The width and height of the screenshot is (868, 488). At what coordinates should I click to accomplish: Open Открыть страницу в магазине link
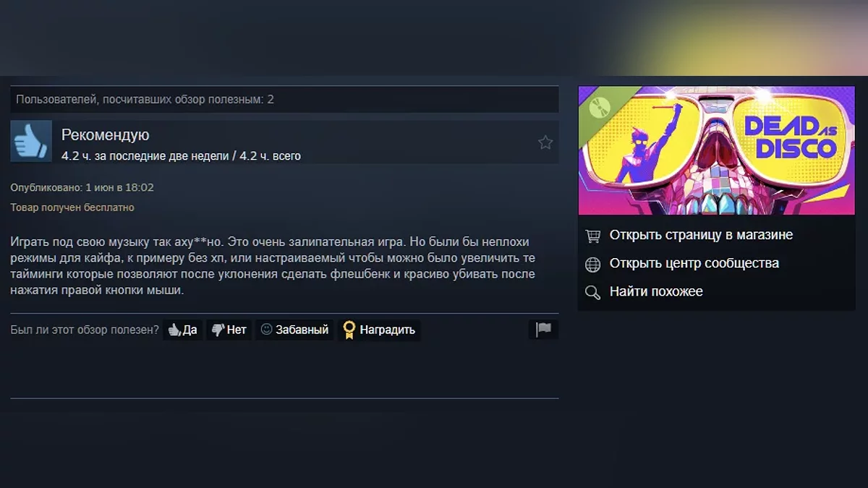tap(701, 235)
